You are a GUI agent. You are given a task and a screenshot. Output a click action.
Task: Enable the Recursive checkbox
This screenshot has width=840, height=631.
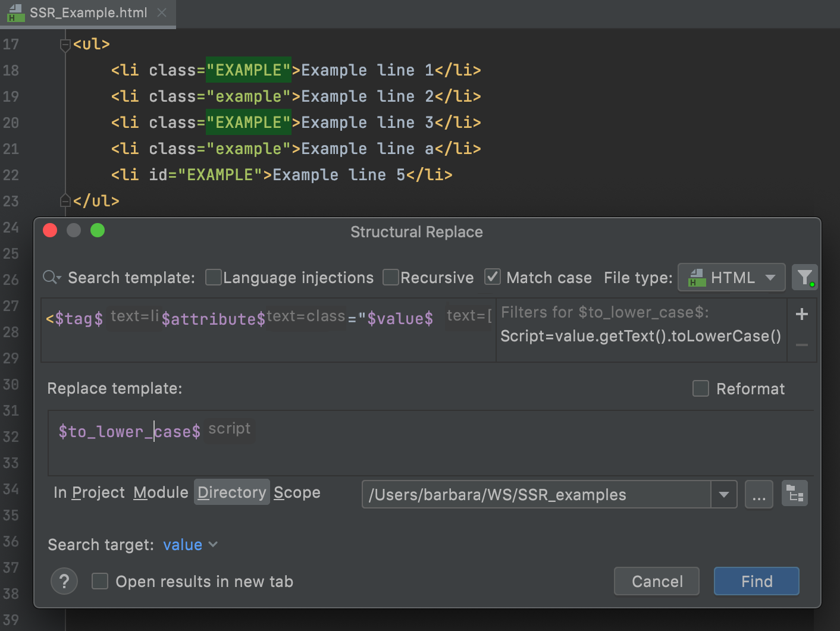(x=390, y=277)
